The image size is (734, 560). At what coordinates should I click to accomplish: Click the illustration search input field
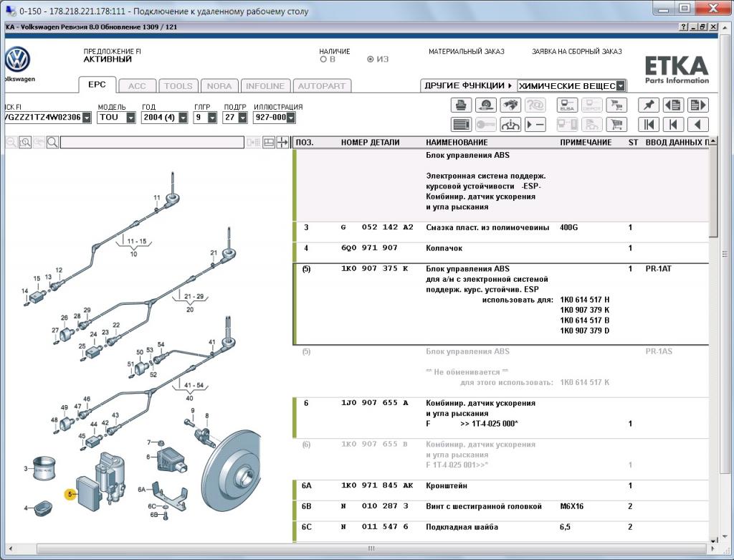click(x=152, y=143)
